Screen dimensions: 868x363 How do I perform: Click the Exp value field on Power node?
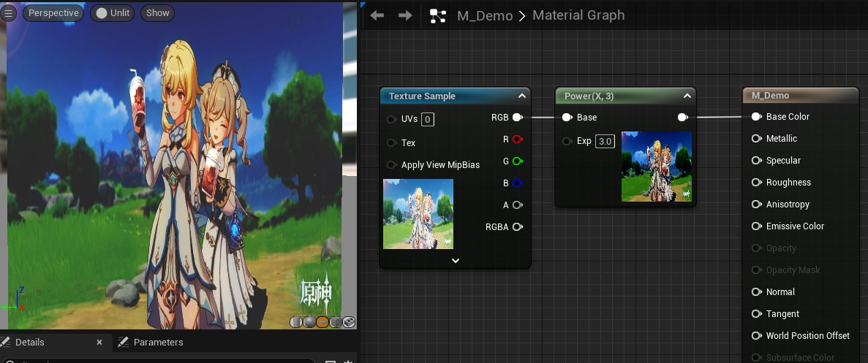(x=605, y=141)
